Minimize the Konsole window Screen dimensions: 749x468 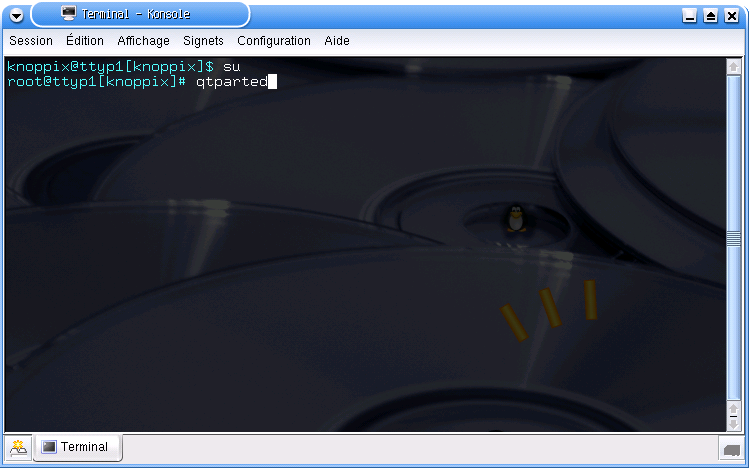click(689, 16)
